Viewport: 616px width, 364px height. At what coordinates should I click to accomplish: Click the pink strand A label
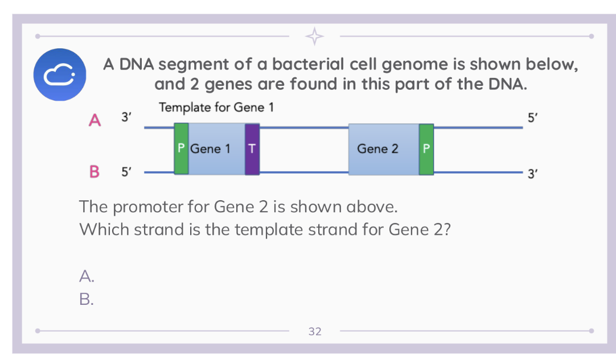95,120
